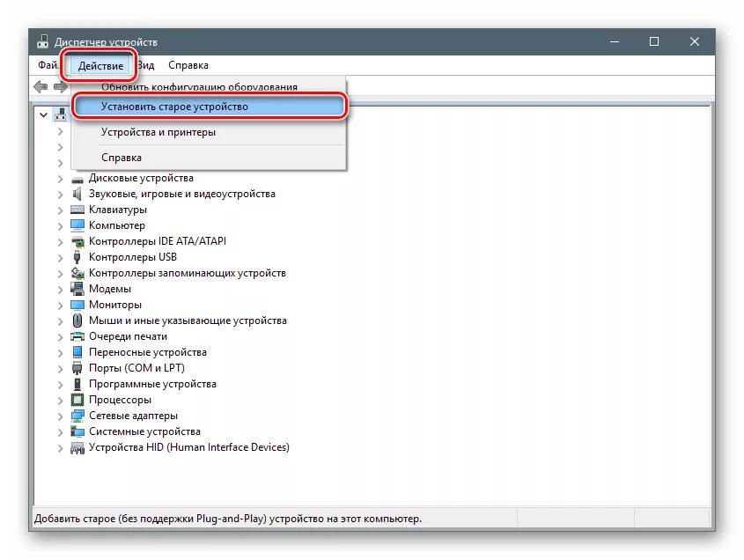This screenshot has height=560, width=744.
Task: Click the Системные устройства icon
Action: pyautogui.click(x=77, y=431)
